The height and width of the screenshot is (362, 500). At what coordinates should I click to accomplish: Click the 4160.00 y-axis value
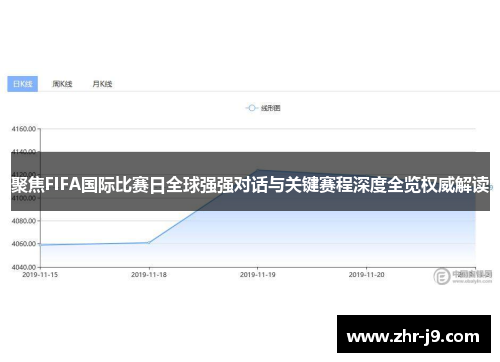(x=24, y=129)
